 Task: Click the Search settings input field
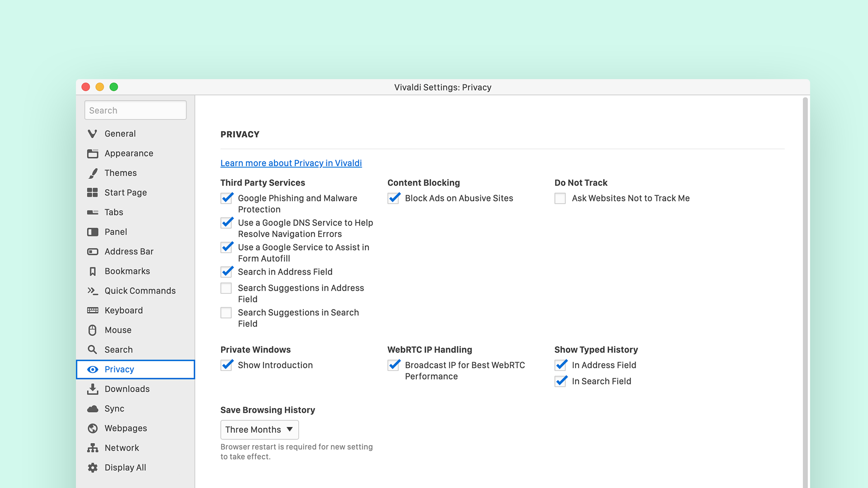click(135, 110)
